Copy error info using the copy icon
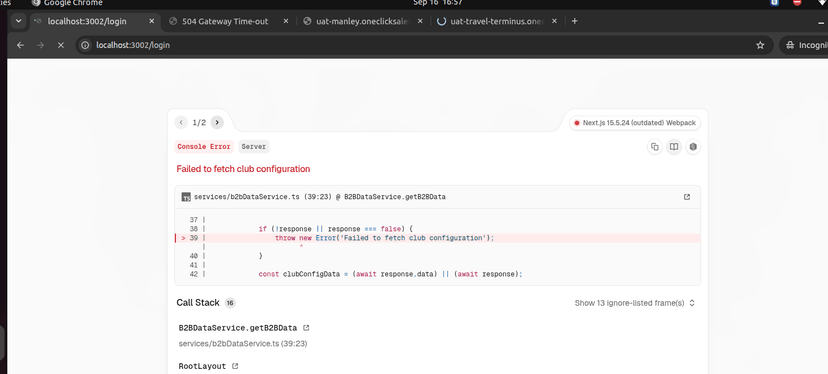 654,147
